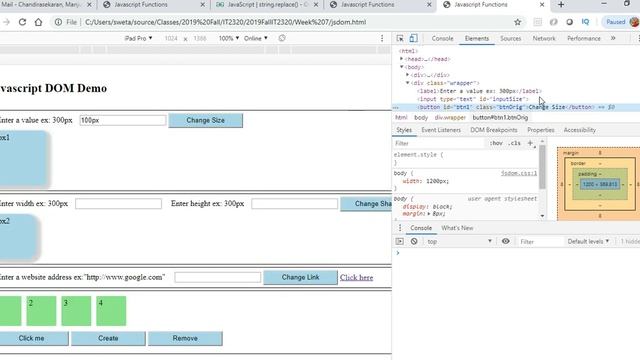Clear the console with the ban icon
This screenshot has width=640, height=360.
[414, 241]
